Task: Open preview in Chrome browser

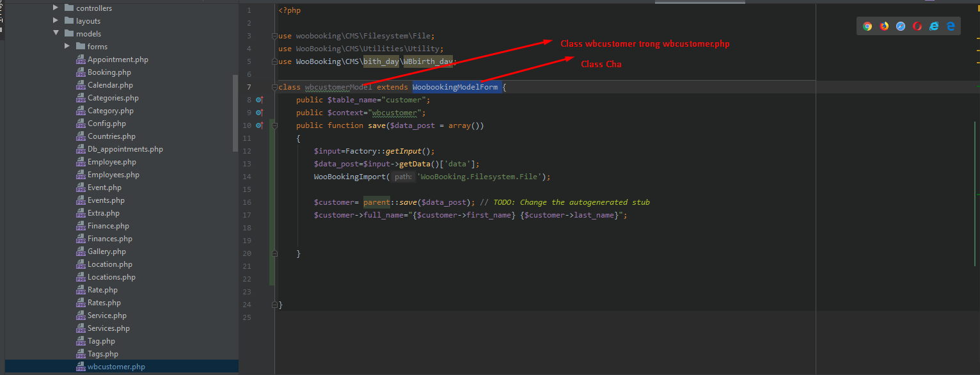Action: pos(867,26)
